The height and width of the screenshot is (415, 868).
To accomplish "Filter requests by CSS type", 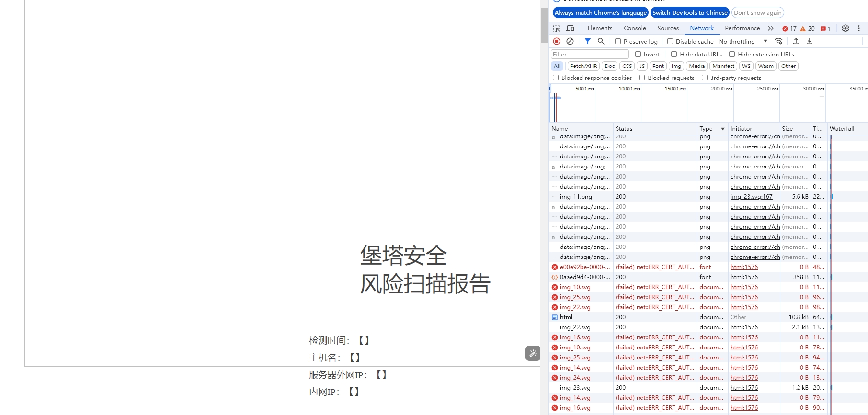I will point(627,66).
